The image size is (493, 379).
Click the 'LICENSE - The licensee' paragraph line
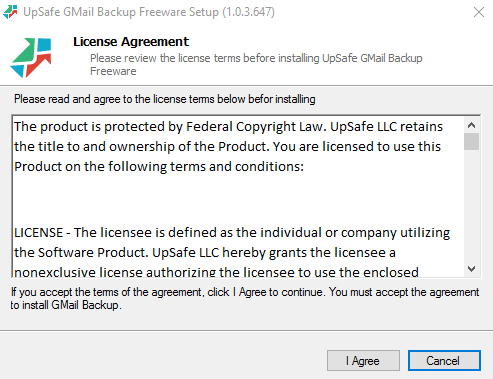tap(232, 233)
